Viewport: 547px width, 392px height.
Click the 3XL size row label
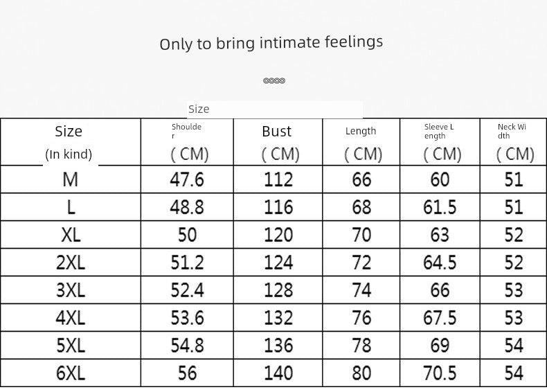click(x=71, y=290)
